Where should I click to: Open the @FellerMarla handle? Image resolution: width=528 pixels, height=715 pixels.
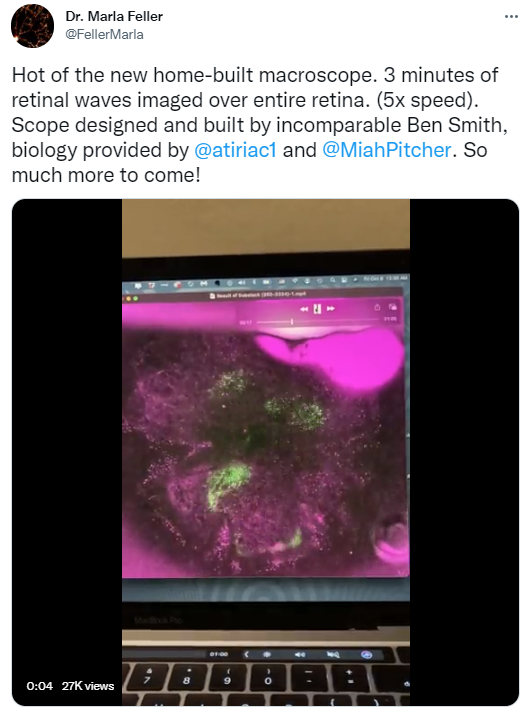tap(104, 35)
